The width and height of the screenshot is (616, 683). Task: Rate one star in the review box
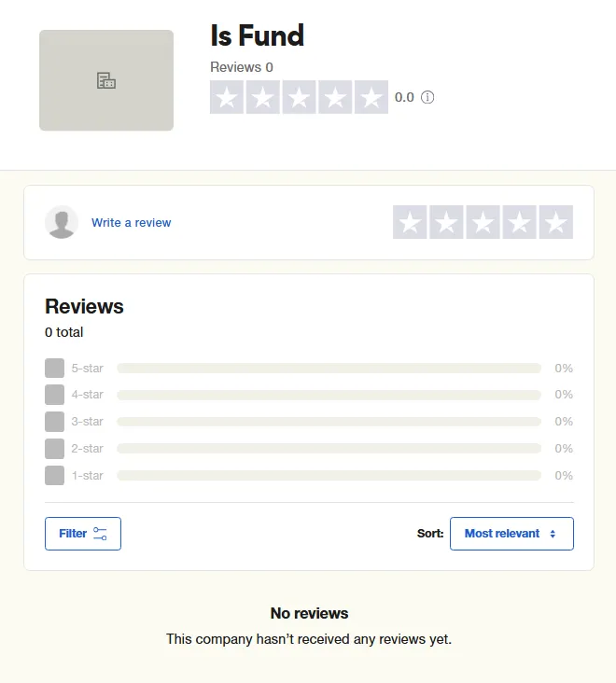pos(410,223)
